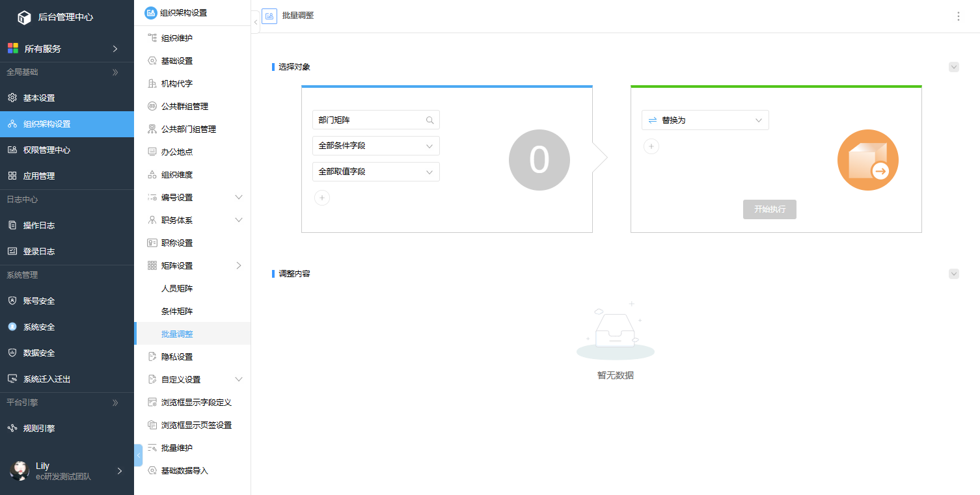Click the Lily avatar picture
Screen dimensions: 980x495
pyautogui.click(x=20, y=471)
